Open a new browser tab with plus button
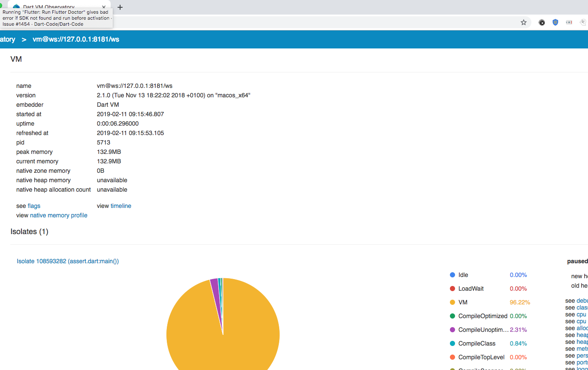The width and height of the screenshot is (588, 370). tap(120, 7)
